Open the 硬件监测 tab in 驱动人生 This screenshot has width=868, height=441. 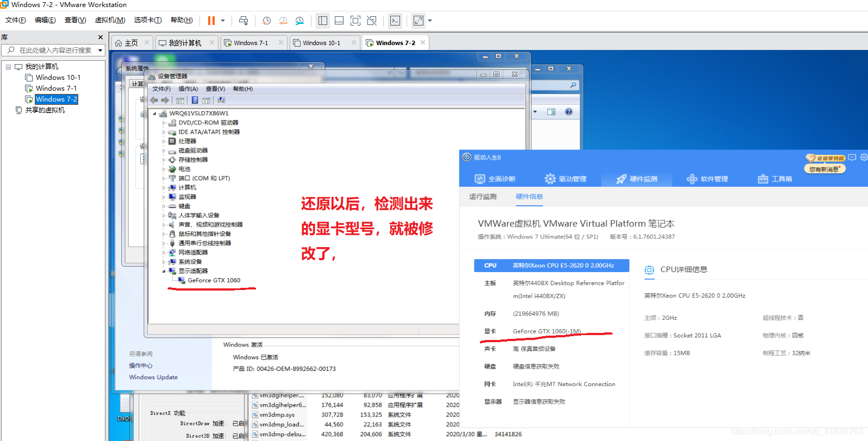[636, 179]
